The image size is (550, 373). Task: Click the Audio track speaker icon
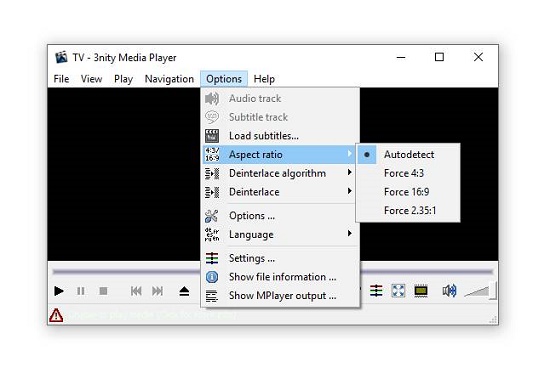pyautogui.click(x=212, y=99)
